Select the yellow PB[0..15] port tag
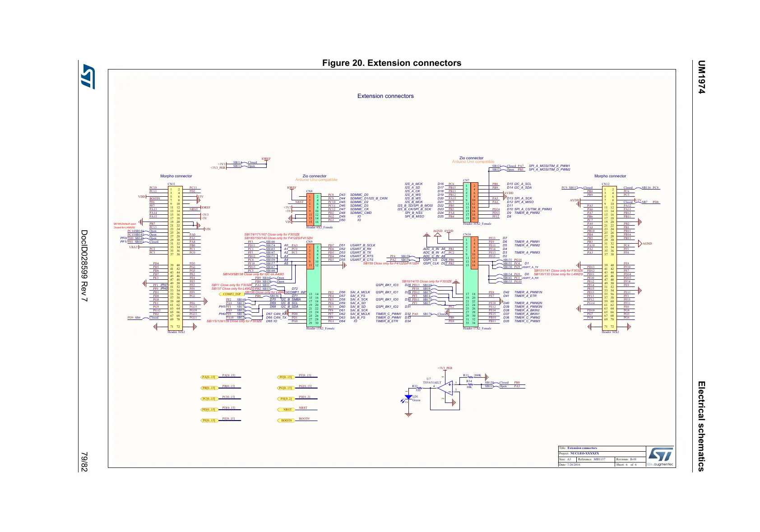 209,388
